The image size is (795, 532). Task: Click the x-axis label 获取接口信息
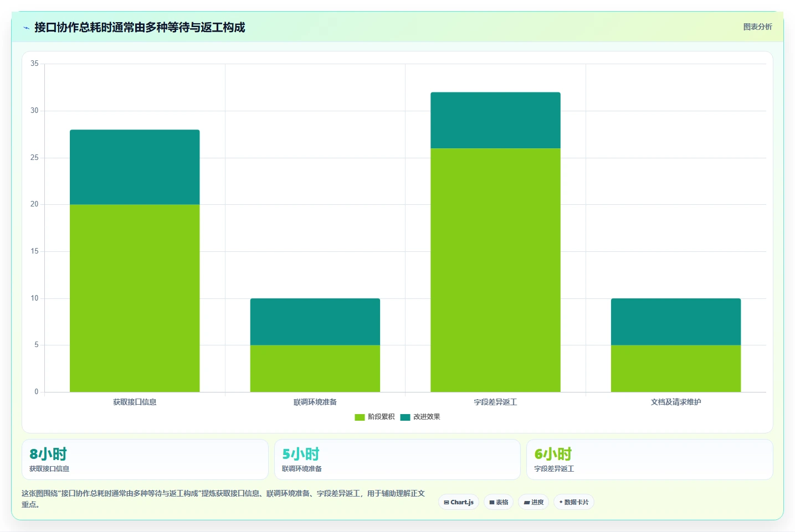click(135, 402)
